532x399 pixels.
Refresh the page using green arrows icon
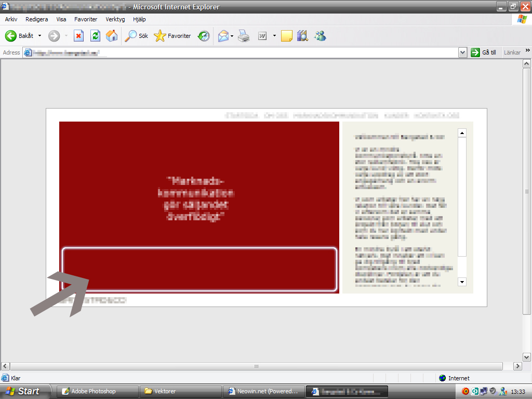[x=96, y=36]
